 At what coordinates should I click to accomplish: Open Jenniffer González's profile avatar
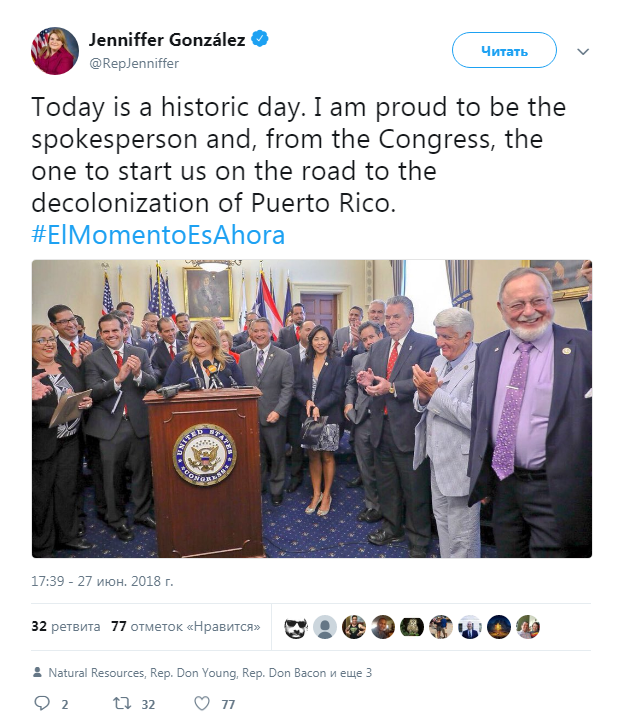(x=55, y=51)
